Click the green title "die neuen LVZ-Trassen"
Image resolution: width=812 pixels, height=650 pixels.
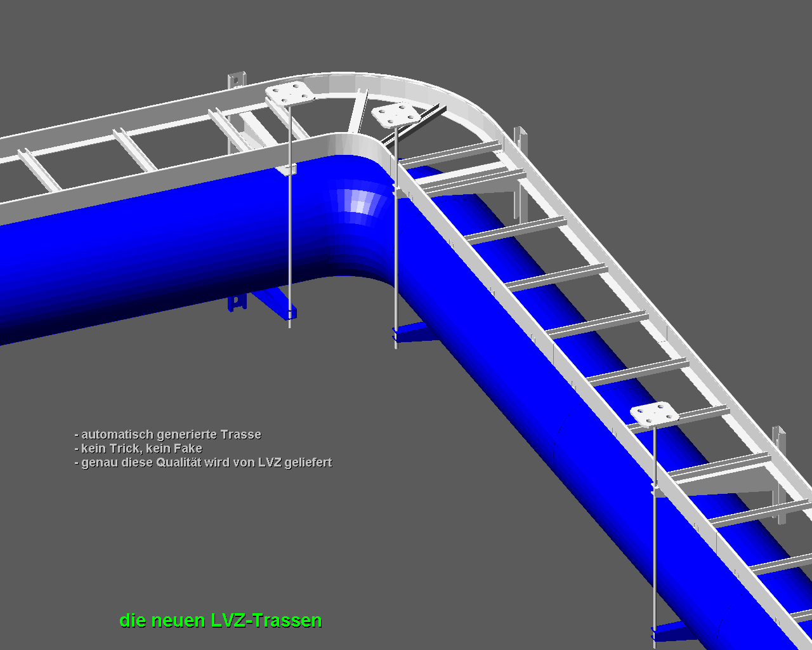click(x=221, y=620)
